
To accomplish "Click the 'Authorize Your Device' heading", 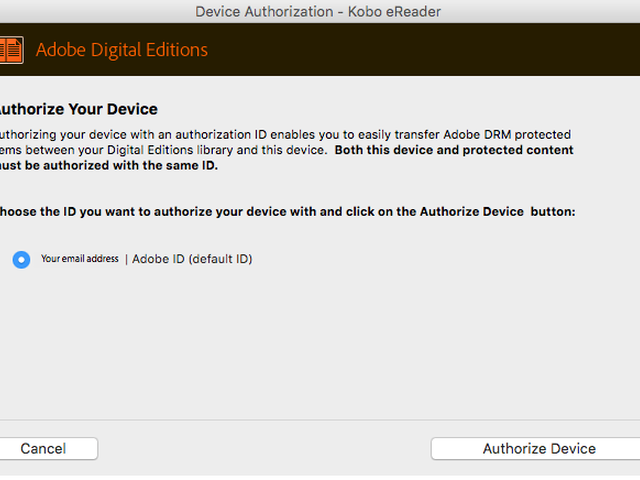I will click(x=78, y=109).
